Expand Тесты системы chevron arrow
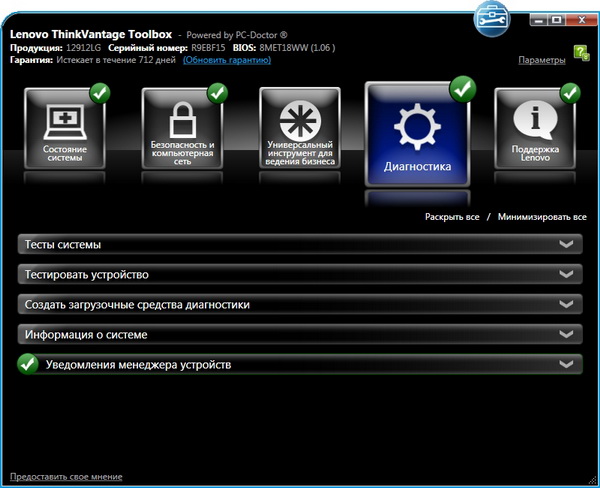Screen dimensions: 600x488 pyautogui.click(x=567, y=245)
